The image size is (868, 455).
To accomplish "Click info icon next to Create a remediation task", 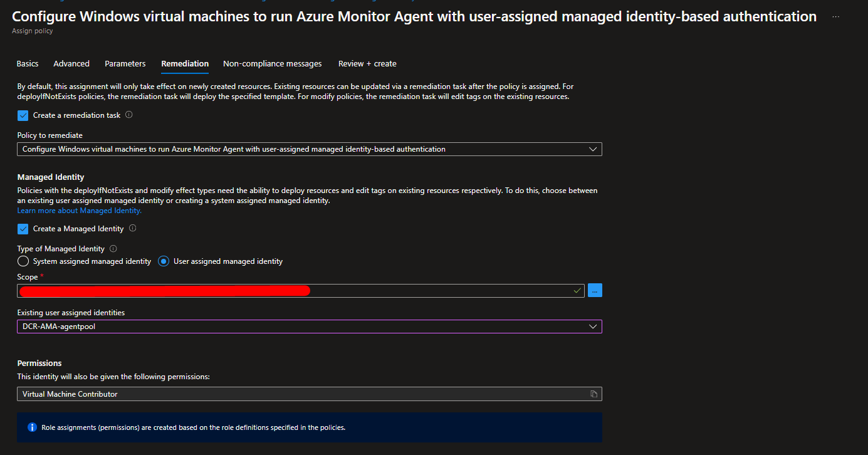I will point(129,115).
